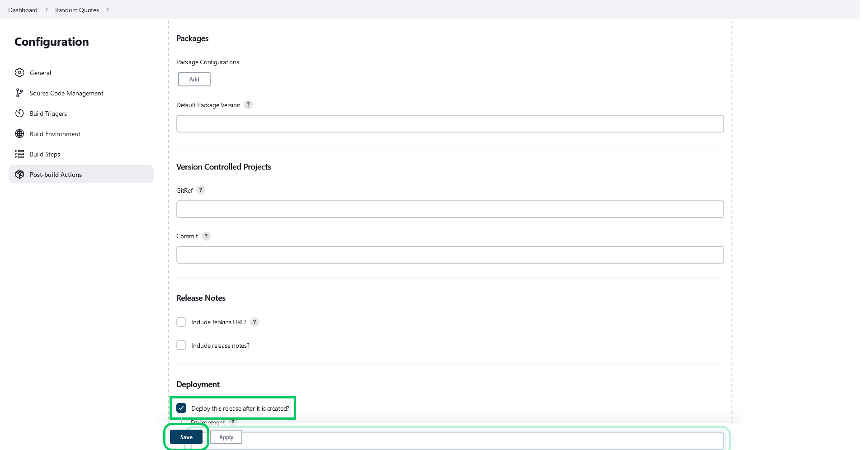Open Dashboard breadcrumb link
868x450 pixels.
coord(23,10)
